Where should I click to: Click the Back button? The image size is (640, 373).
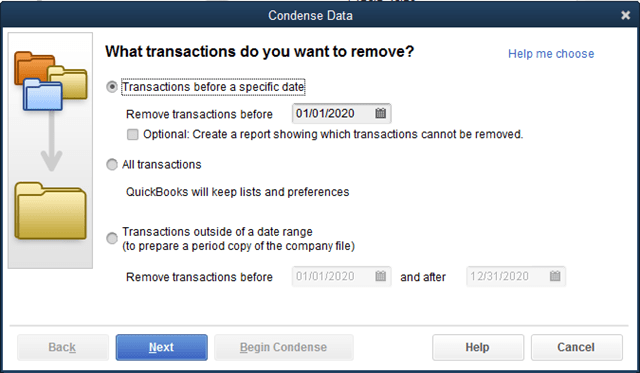coord(62,347)
